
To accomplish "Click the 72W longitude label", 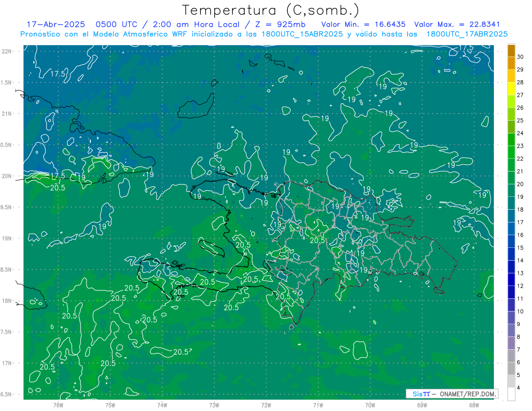I will coord(266,405).
